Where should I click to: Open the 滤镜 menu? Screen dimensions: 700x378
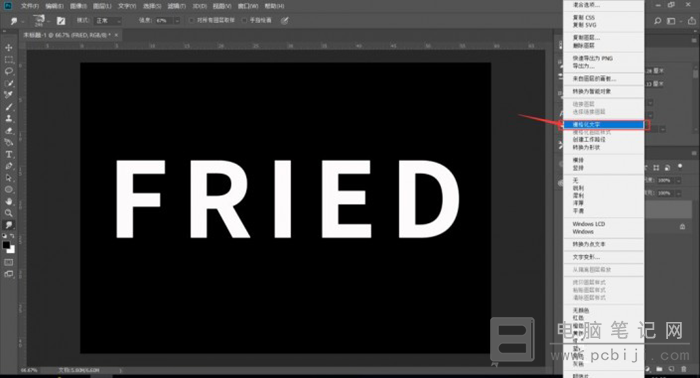coord(176,6)
